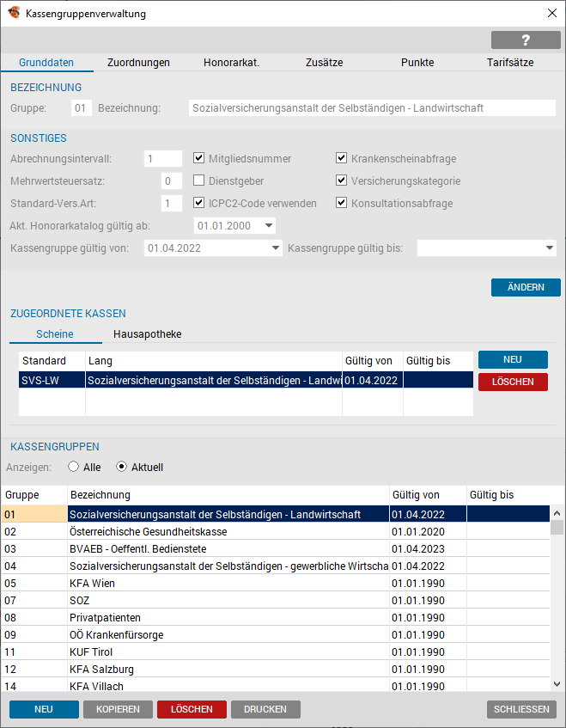
Task: Select the Punkte tab
Action: point(417,63)
